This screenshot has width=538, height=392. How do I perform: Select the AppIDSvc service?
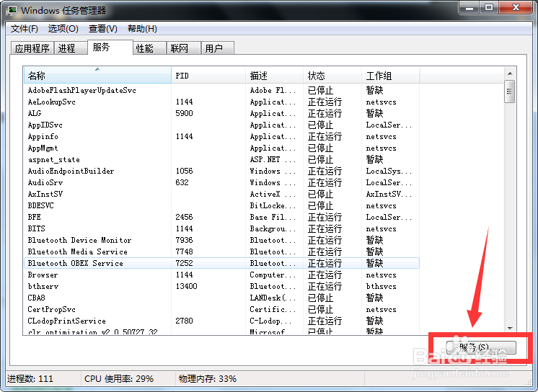tap(221, 125)
